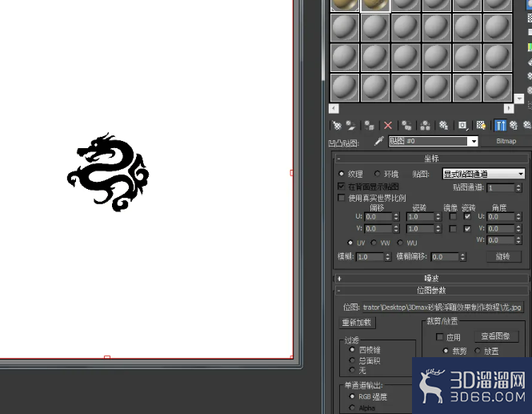Uncheck the U 瓷砖 tile checkbox
This screenshot has height=414, width=532.
click(x=467, y=216)
